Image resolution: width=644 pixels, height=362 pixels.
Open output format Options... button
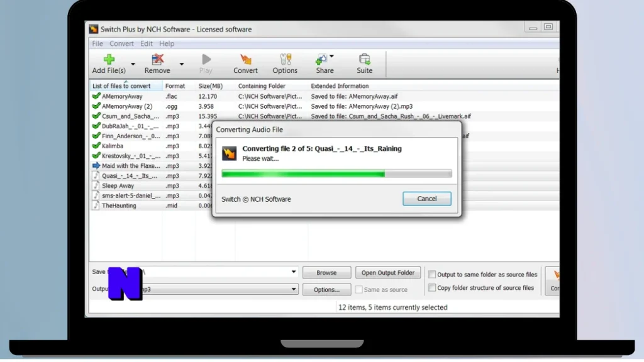pyautogui.click(x=326, y=290)
